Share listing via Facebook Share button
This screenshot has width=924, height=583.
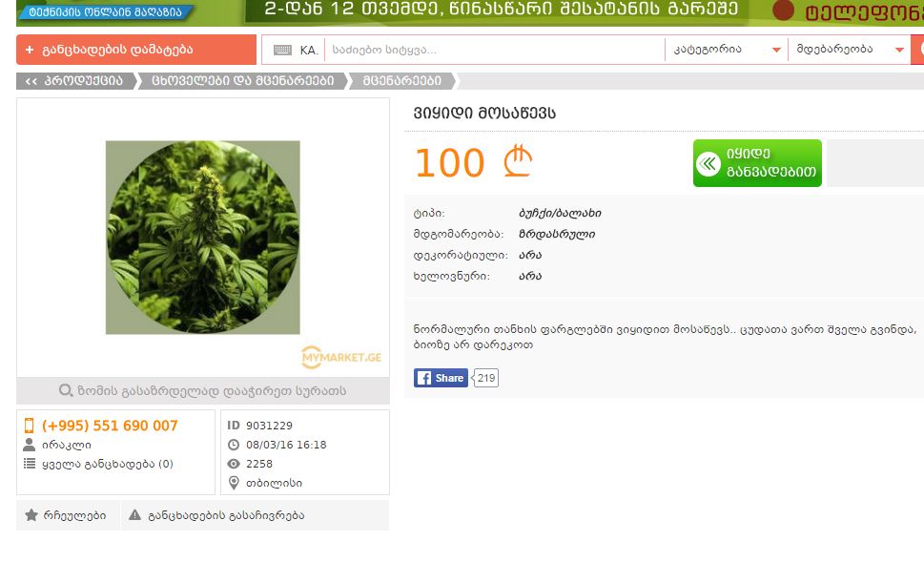coord(441,378)
